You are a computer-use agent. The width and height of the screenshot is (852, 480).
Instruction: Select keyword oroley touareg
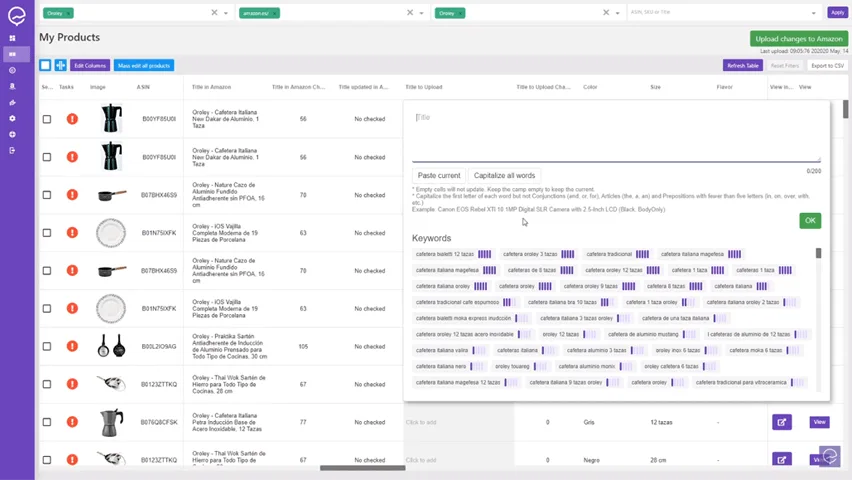tap(520, 366)
